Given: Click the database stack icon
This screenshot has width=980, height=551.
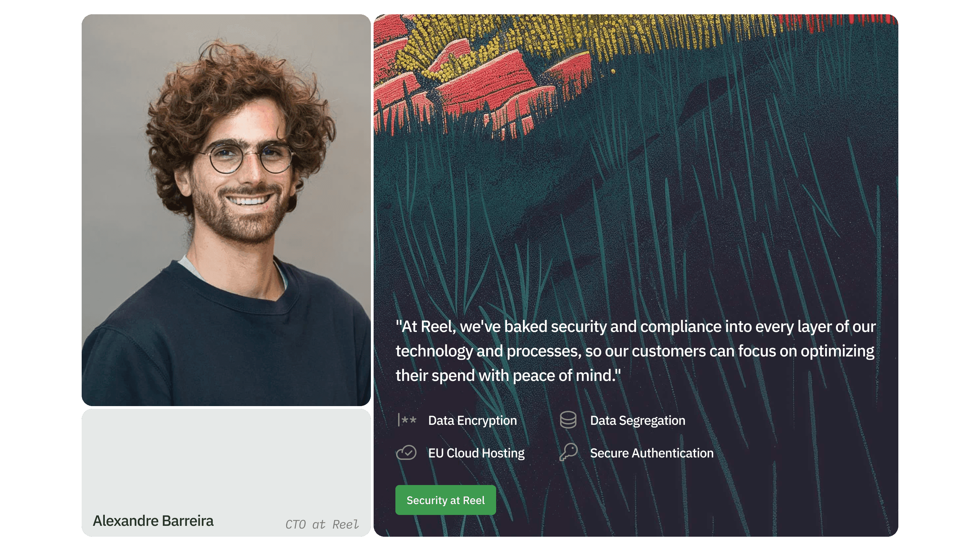Looking at the screenshot, I should coord(568,420).
